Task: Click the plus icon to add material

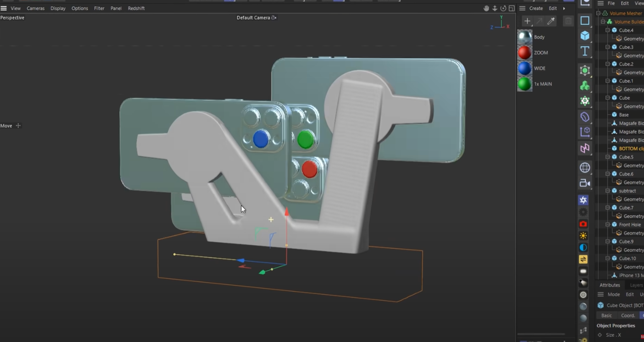Action: (x=527, y=21)
